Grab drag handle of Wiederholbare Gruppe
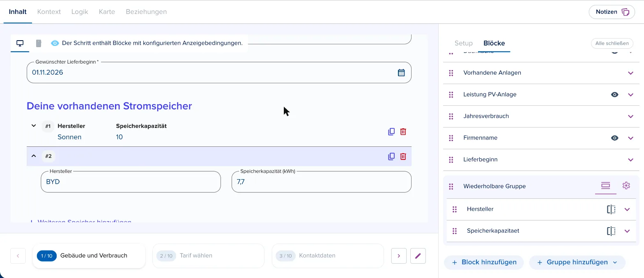Viewport: 644px width, 278px height. pos(451,187)
